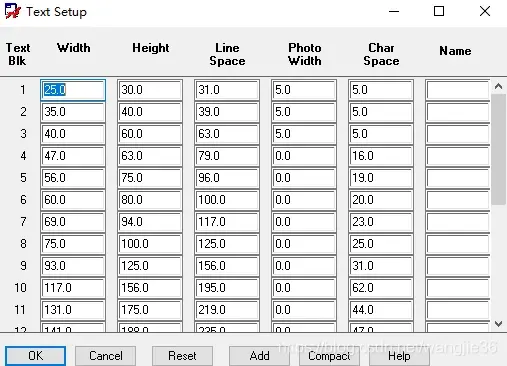Click the Name field for block 4
The width and height of the screenshot is (507, 366).
[457, 156]
